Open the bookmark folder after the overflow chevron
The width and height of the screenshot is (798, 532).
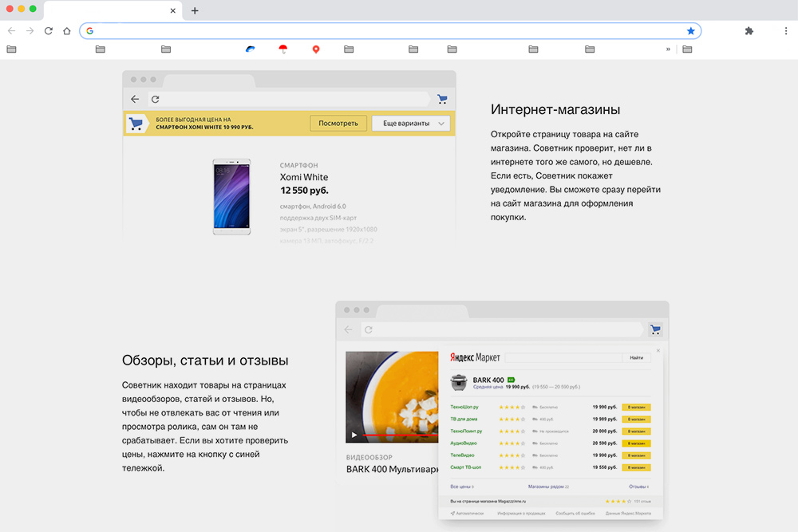[x=687, y=49]
